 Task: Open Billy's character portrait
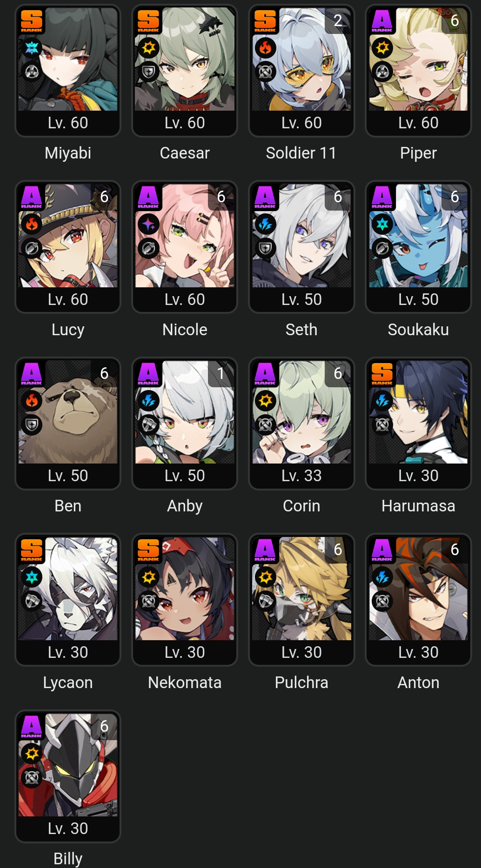pos(68,765)
